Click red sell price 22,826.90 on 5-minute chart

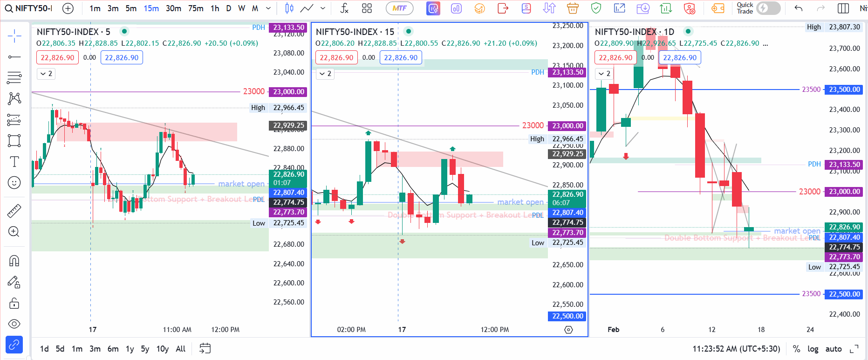(x=57, y=58)
